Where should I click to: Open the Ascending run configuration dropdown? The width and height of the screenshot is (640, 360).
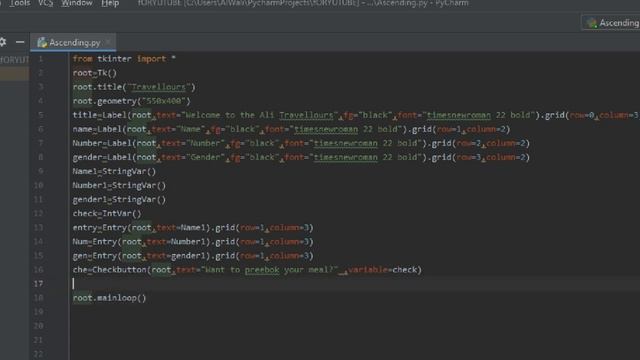tap(611, 23)
